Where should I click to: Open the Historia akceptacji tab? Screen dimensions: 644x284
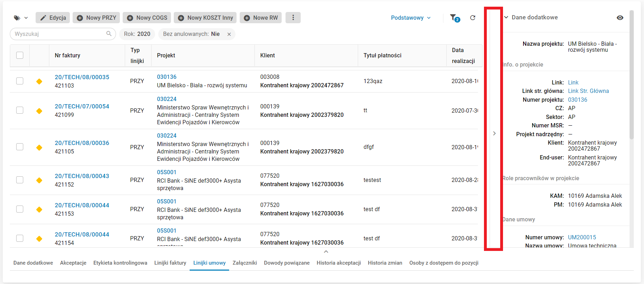pyautogui.click(x=338, y=263)
